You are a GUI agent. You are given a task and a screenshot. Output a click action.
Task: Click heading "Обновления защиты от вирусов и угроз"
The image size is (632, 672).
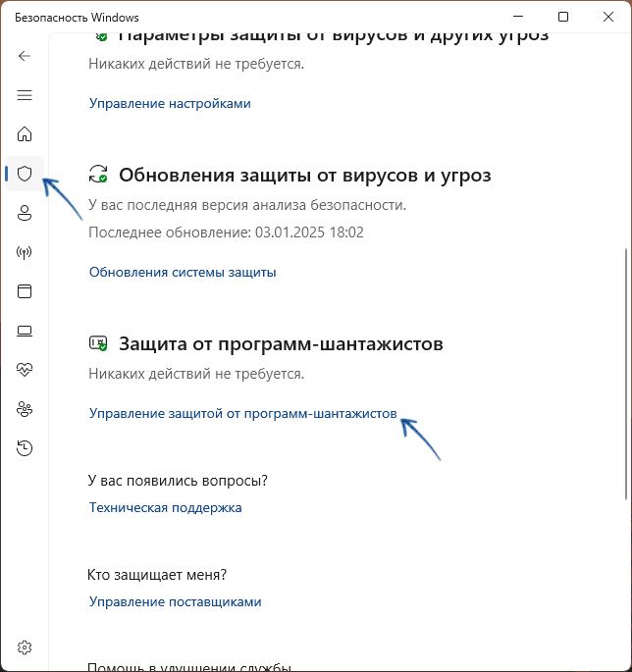(305, 175)
